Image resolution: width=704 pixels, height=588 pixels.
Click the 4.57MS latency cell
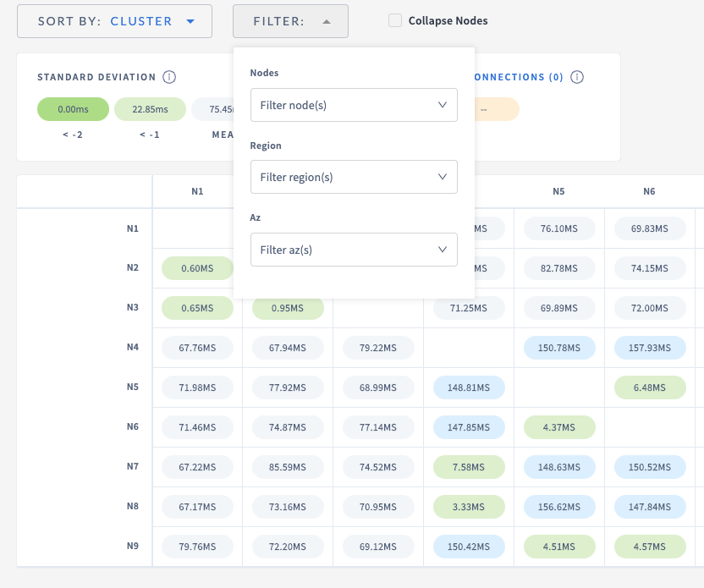pyautogui.click(x=650, y=547)
